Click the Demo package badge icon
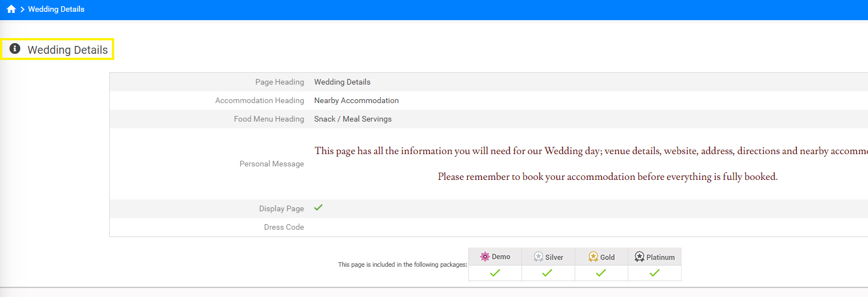Image resolution: width=868 pixels, height=297 pixels. [x=485, y=257]
